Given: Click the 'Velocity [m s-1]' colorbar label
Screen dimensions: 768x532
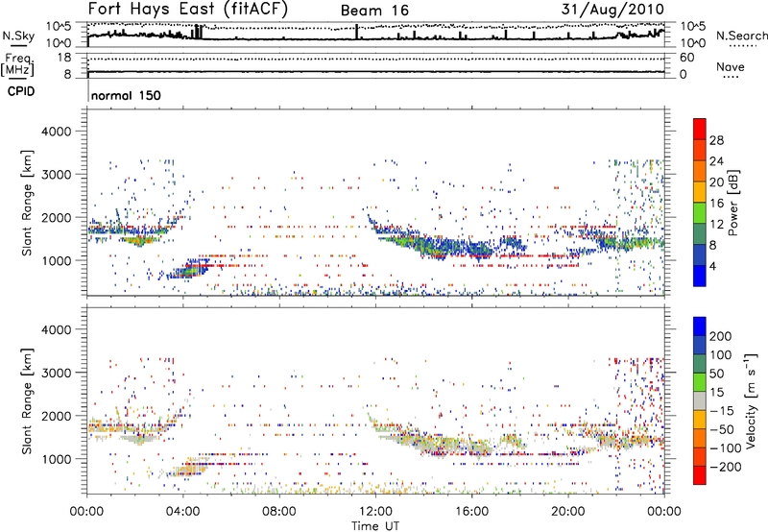Looking at the screenshot, I should click(x=752, y=401).
